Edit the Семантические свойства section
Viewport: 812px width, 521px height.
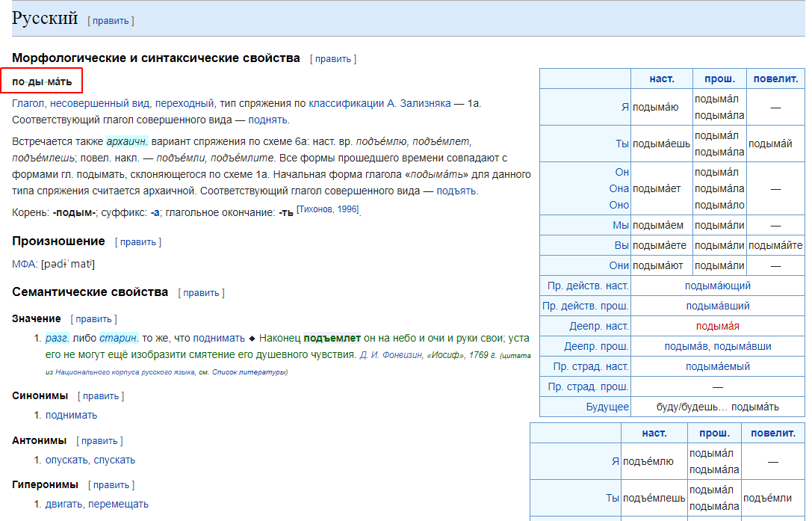point(201,293)
